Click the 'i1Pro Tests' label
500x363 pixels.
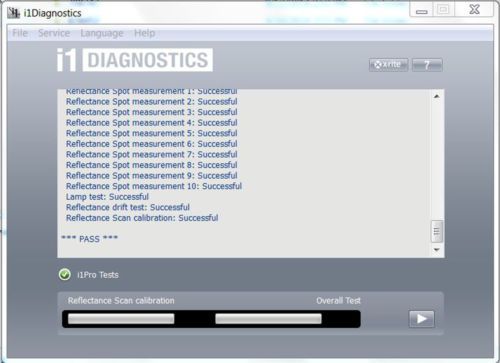pyautogui.click(x=98, y=275)
